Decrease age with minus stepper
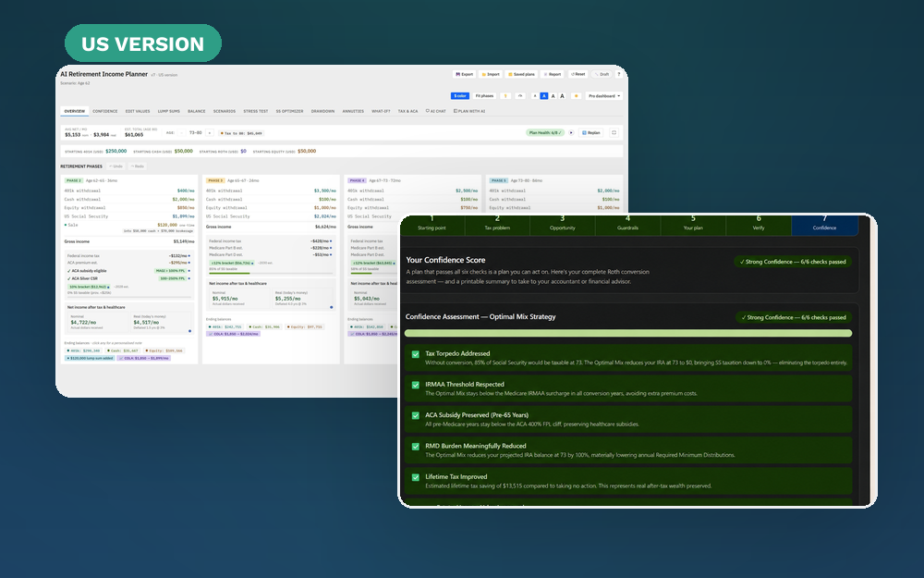This screenshot has width=924, height=578. pos(181,132)
